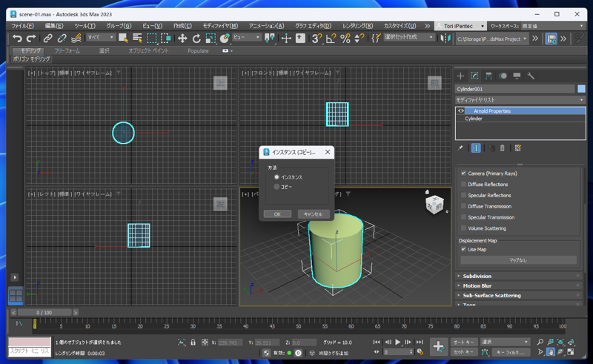This screenshot has width=593, height=364.
Task: Open the Motion panel tab
Action: click(503, 76)
